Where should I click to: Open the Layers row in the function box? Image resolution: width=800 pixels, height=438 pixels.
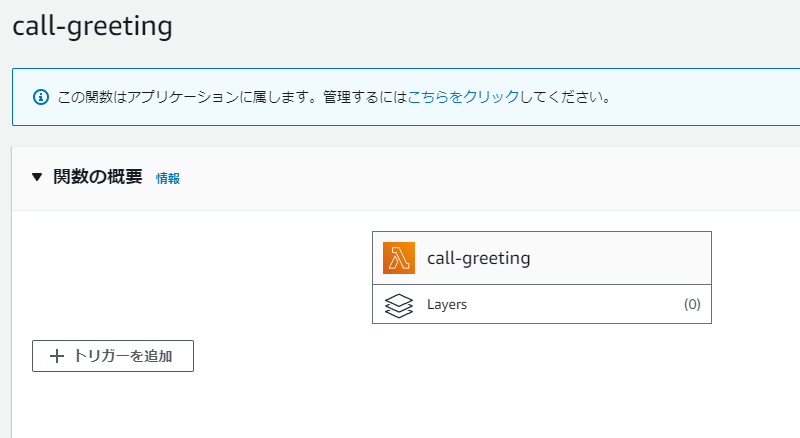pos(542,304)
